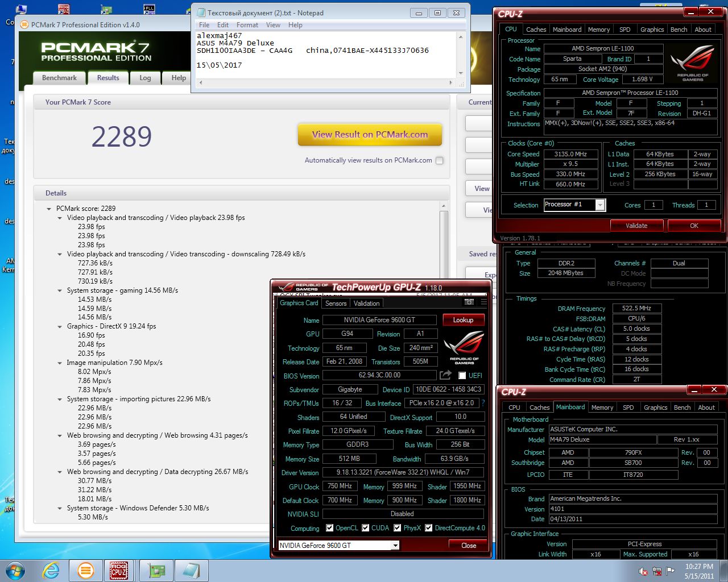Click the GPU Name field NVIDIA GeForce 9600 GT
Viewport: 728px width, 582px height.
[x=379, y=320]
